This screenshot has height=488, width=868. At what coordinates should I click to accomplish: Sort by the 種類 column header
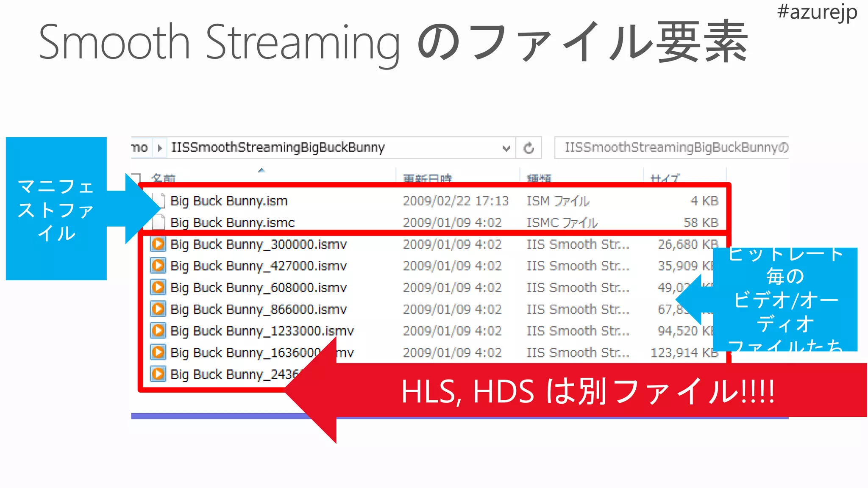click(539, 178)
